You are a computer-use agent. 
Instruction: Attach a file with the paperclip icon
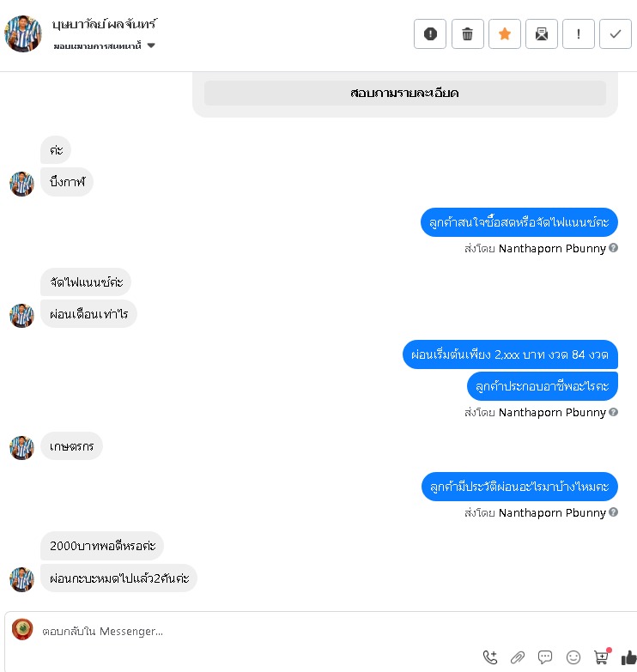pyautogui.click(x=518, y=657)
